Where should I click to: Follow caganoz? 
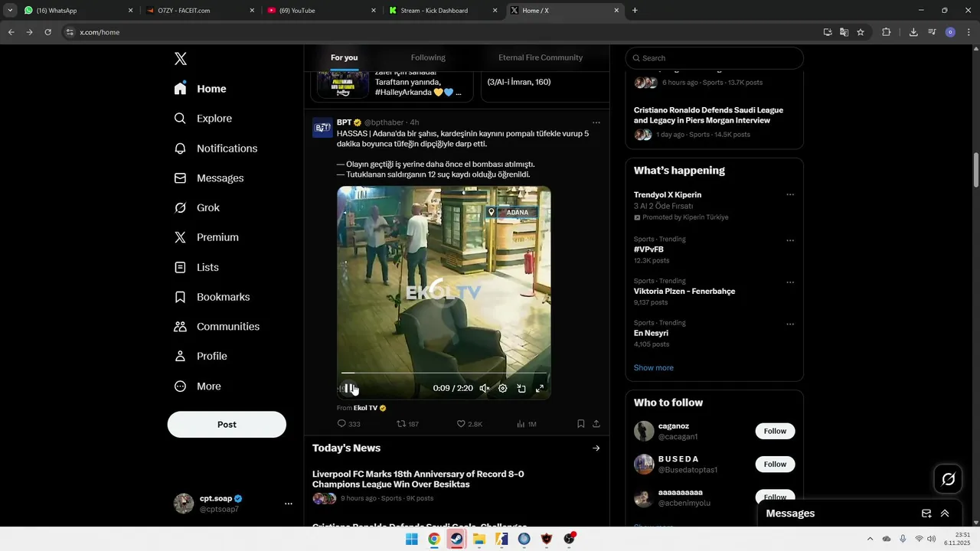coord(775,432)
